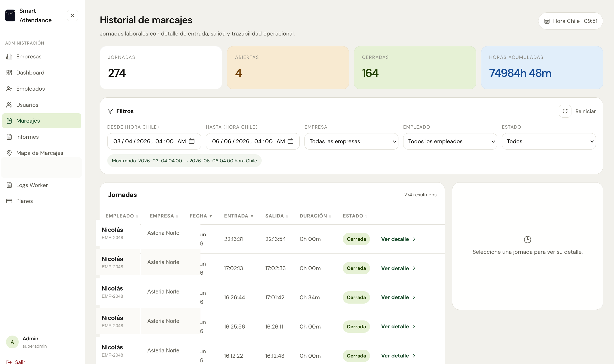Click the Abiertas 4 summary card

coord(288,68)
